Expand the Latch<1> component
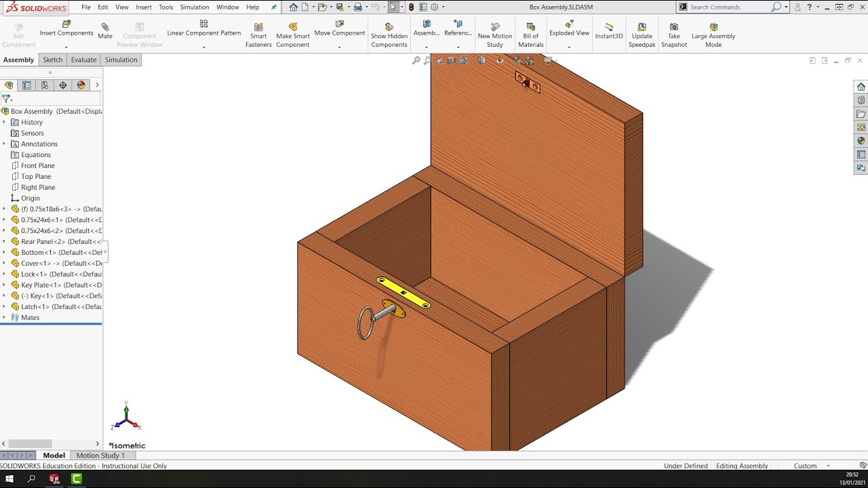 tap(4, 306)
